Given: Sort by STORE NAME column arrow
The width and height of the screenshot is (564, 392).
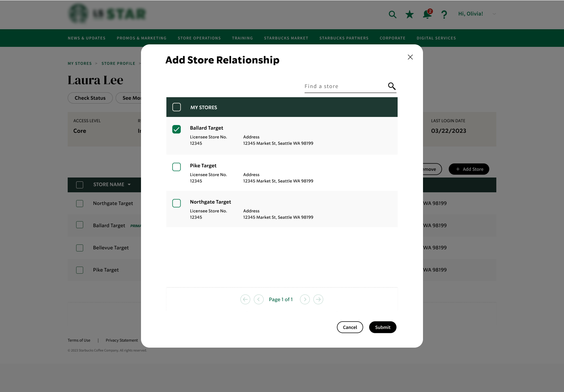Looking at the screenshot, I should point(129,185).
